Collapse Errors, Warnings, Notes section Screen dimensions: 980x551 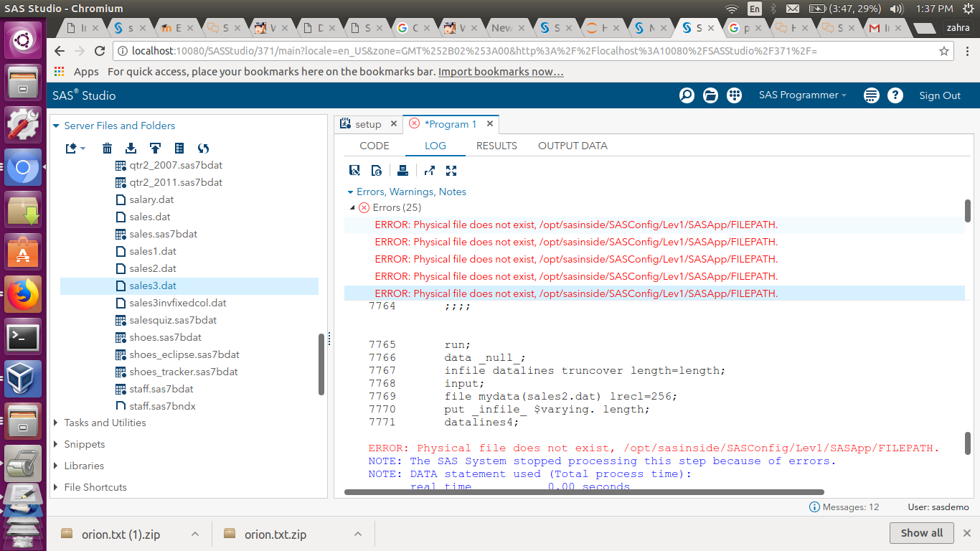click(350, 192)
